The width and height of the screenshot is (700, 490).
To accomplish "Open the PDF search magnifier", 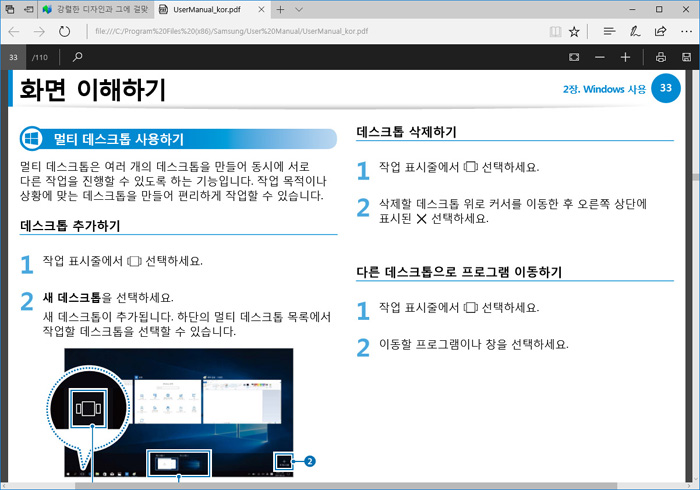I will (78, 57).
